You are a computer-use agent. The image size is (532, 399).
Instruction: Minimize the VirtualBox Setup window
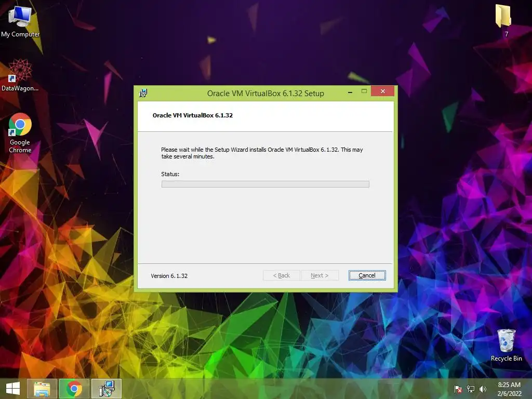tap(350, 91)
